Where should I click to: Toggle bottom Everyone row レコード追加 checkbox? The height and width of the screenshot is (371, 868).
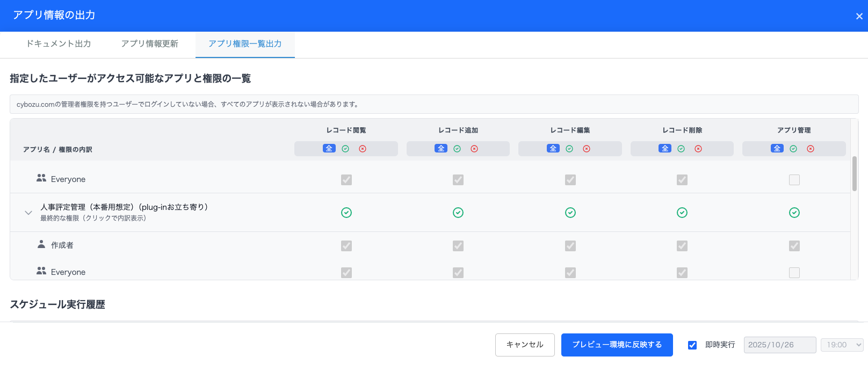click(458, 273)
